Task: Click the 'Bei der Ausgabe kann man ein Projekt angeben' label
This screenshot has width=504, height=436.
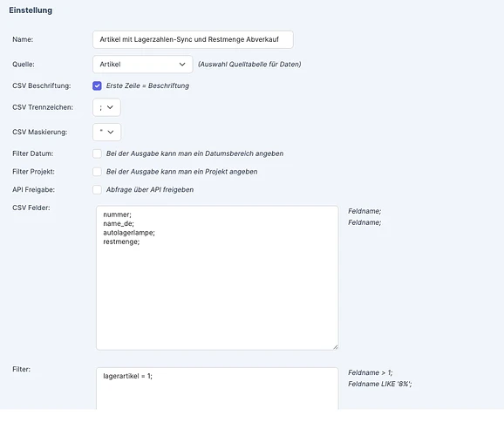Action: click(x=182, y=172)
